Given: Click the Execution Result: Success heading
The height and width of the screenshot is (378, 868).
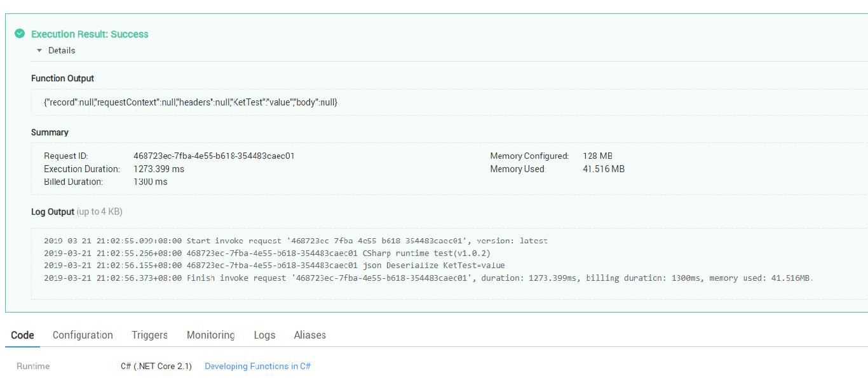Looking at the screenshot, I should [90, 34].
